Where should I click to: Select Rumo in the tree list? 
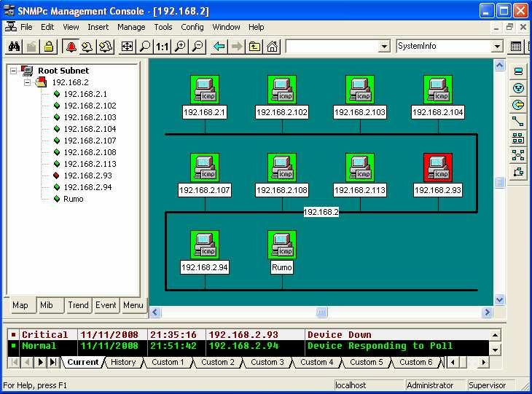[x=73, y=199]
